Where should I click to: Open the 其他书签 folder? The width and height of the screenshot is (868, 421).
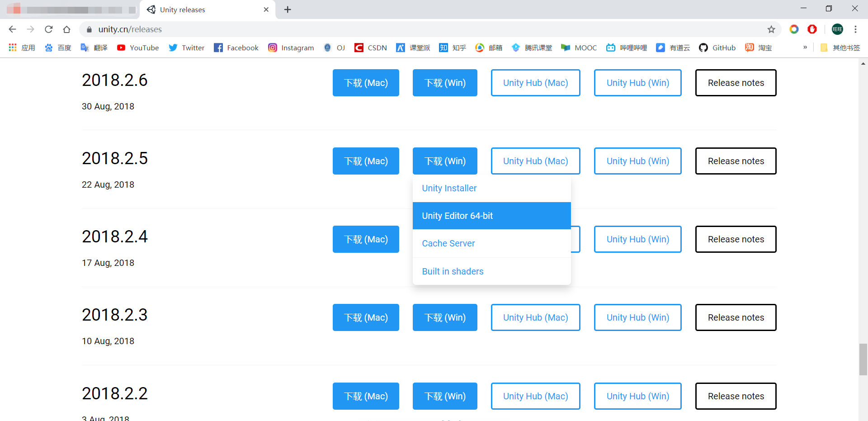(x=840, y=47)
